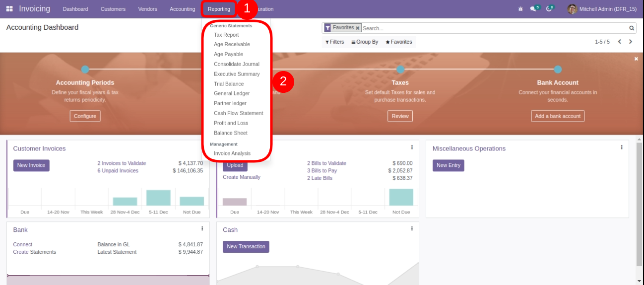The height and width of the screenshot is (285, 644).
Task: Click the New Invoice button
Action: click(x=31, y=165)
